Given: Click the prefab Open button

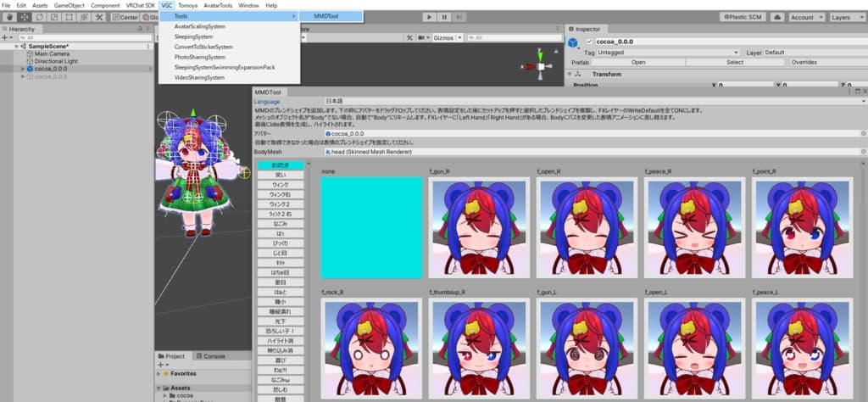Looking at the screenshot, I should pos(638,62).
